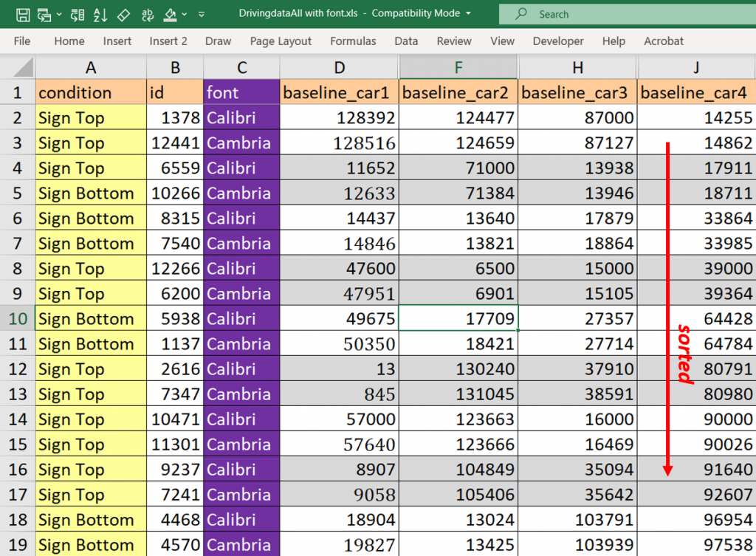This screenshot has height=556, width=756.
Task: Switch to the Home tab
Action: [69, 41]
